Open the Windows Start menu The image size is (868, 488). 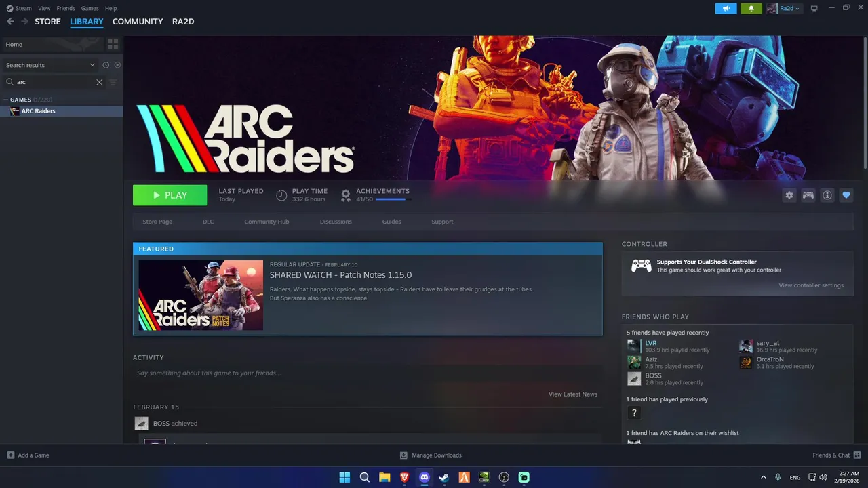(344, 477)
